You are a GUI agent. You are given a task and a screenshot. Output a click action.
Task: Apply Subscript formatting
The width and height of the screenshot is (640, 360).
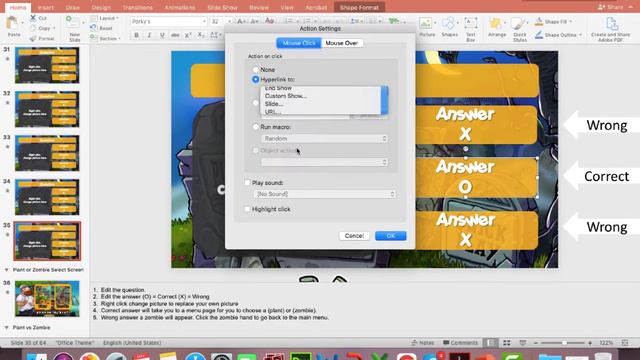point(200,35)
